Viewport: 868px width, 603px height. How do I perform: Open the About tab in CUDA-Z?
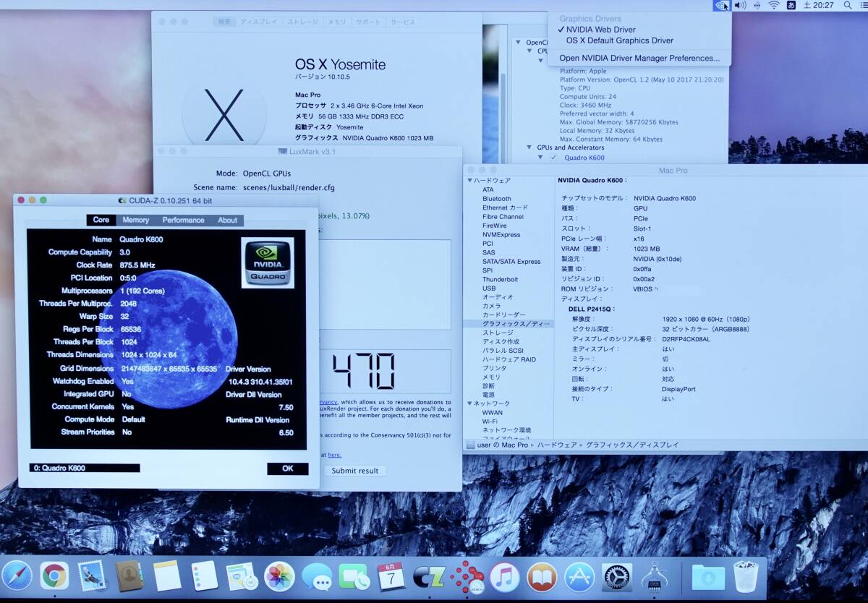pos(227,220)
